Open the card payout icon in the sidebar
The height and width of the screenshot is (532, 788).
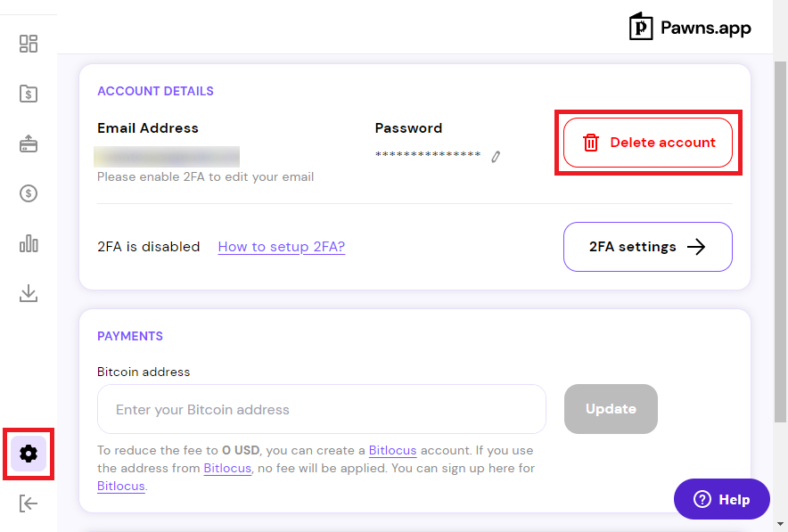point(29,143)
